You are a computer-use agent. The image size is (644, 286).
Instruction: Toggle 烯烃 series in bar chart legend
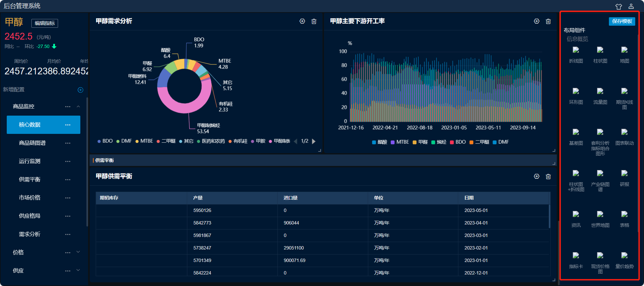click(x=439, y=142)
